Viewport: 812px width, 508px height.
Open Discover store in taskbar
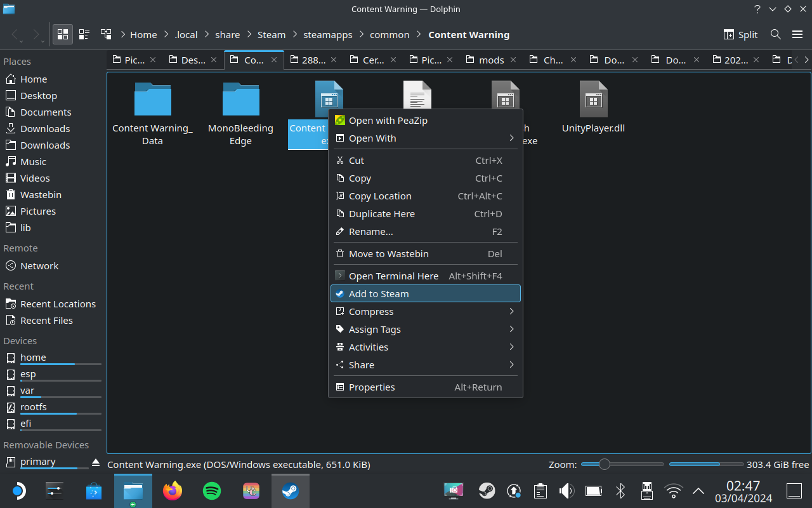click(x=94, y=491)
